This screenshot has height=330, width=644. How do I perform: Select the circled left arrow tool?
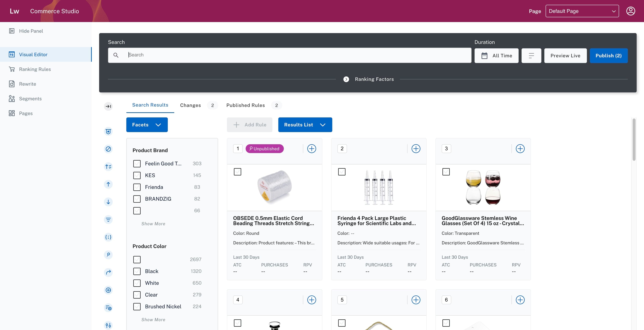[x=108, y=290]
